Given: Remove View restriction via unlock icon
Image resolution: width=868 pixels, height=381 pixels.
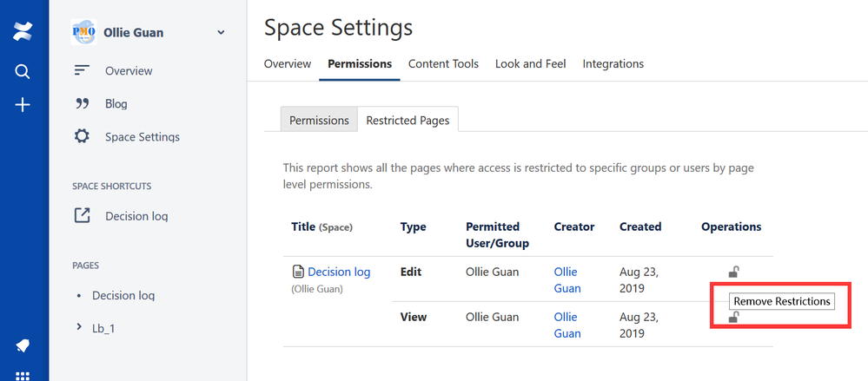Looking at the screenshot, I should [x=733, y=318].
